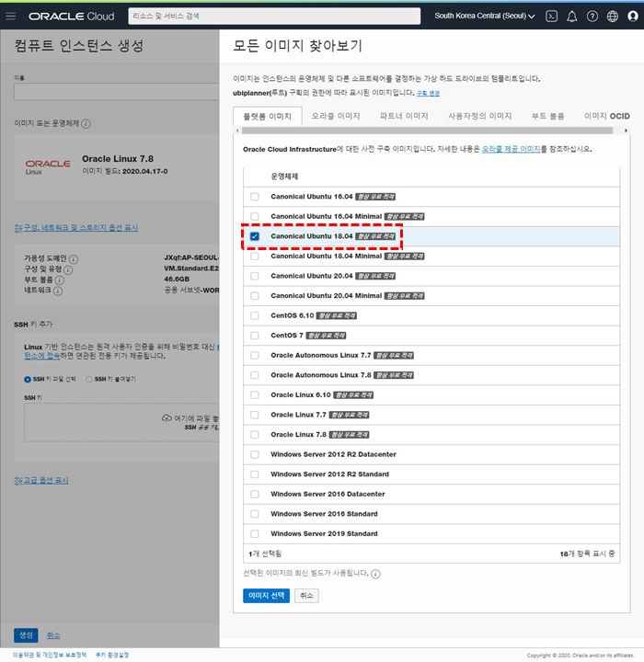Click Oracle Linux 7.7 row label
The width and height of the screenshot is (644, 662).
pyautogui.click(x=298, y=415)
